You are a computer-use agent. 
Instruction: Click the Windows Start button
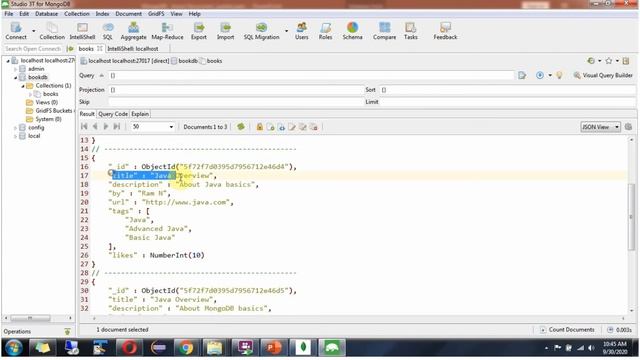13,348
